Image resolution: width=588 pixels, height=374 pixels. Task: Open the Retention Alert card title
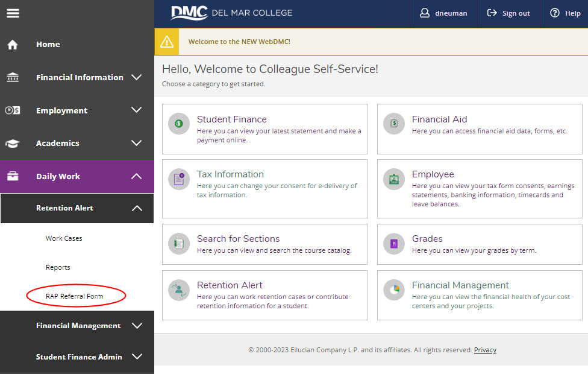pyautogui.click(x=230, y=285)
